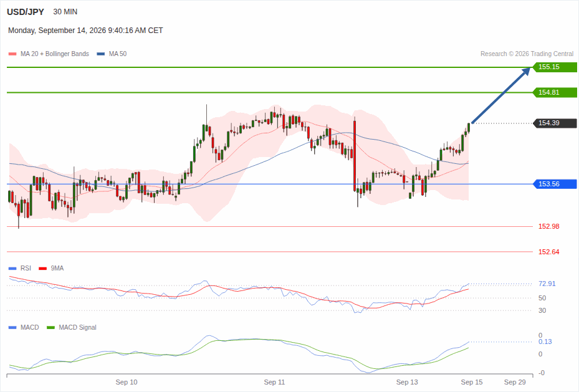The image size is (579, 392).
Task: Click the Sep 13 date axis label
Action: [x=407, y=382]
